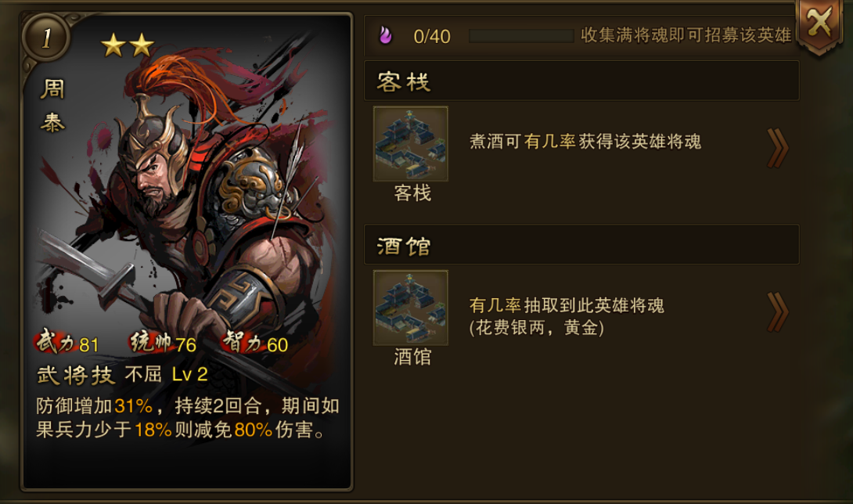Tap the purple soul flame icon
This screenshot has height=504, width=853.
point(385,36)
